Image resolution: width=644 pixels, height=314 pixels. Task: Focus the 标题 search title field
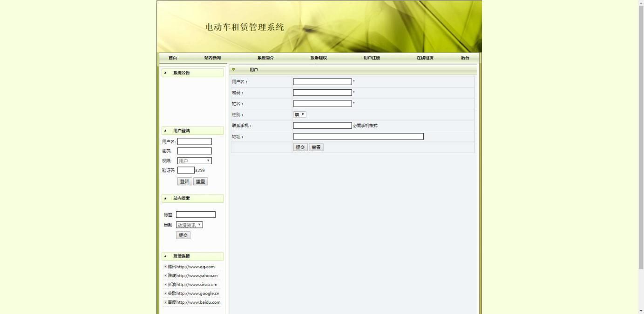coord(196,214)
